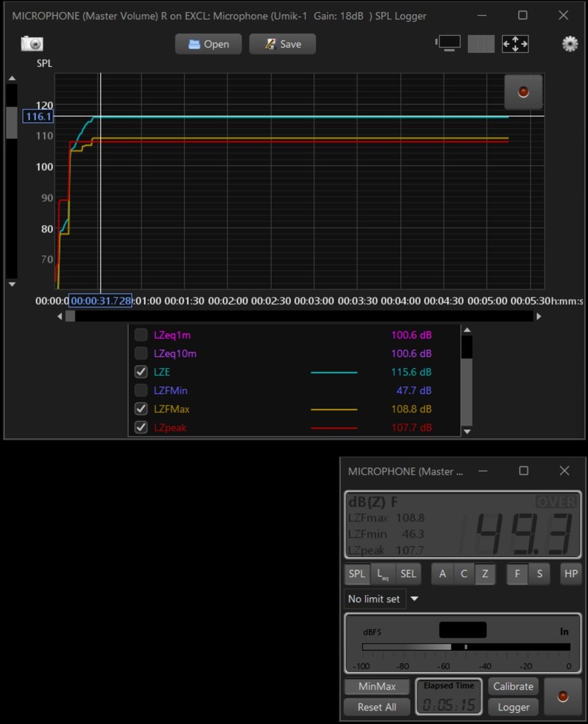This screenshot has width=588, height=724.
Task: Open a saved SPL log file
Action: (209, 44)
